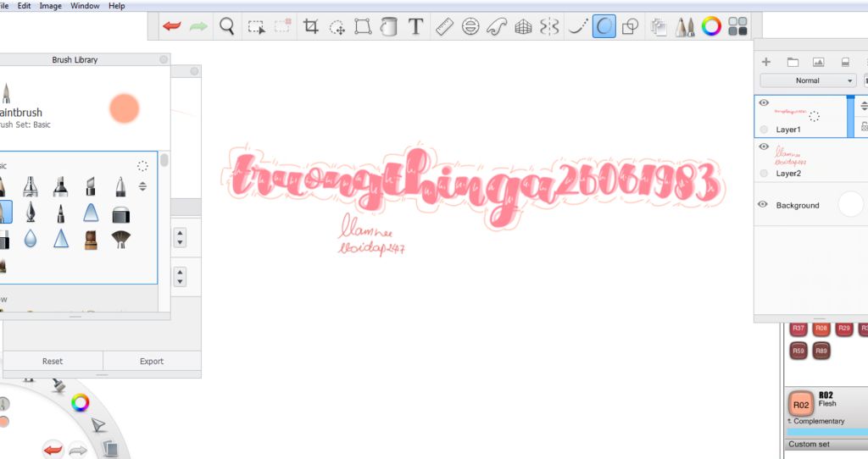The image size is (868, 459).
Task: Open the Edit menu
Action: click(24, 6)
